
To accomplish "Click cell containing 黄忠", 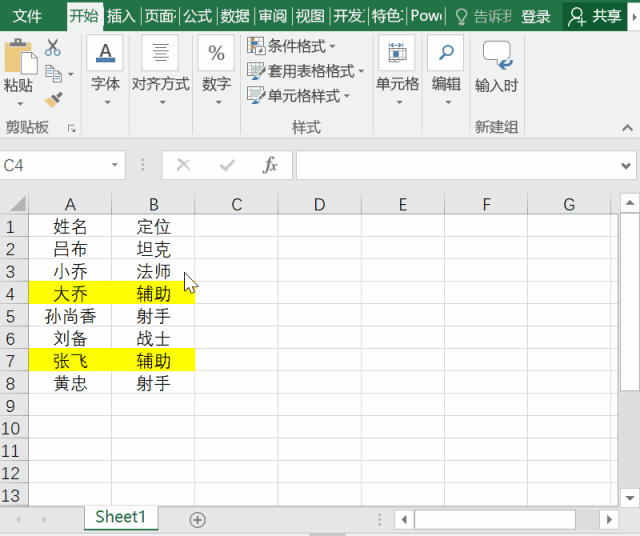I will coord(70,383).
